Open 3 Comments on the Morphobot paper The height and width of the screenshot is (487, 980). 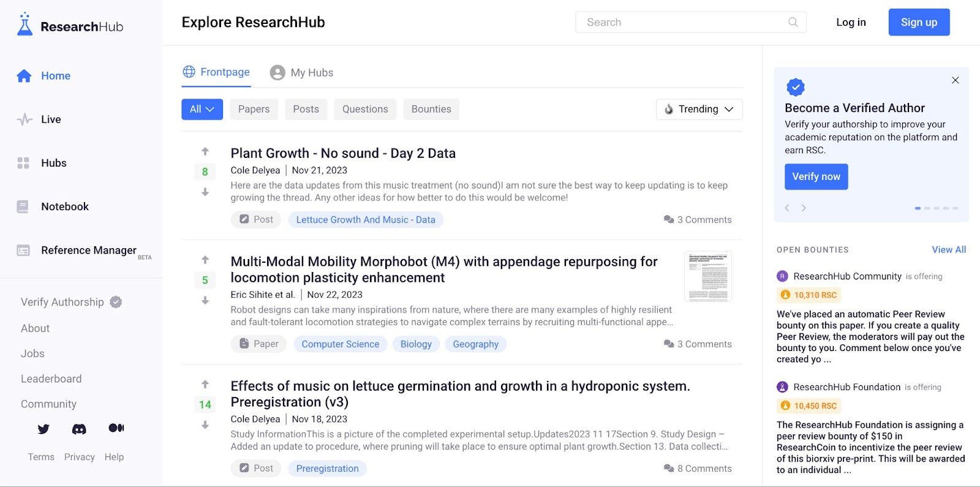[698, 344]
